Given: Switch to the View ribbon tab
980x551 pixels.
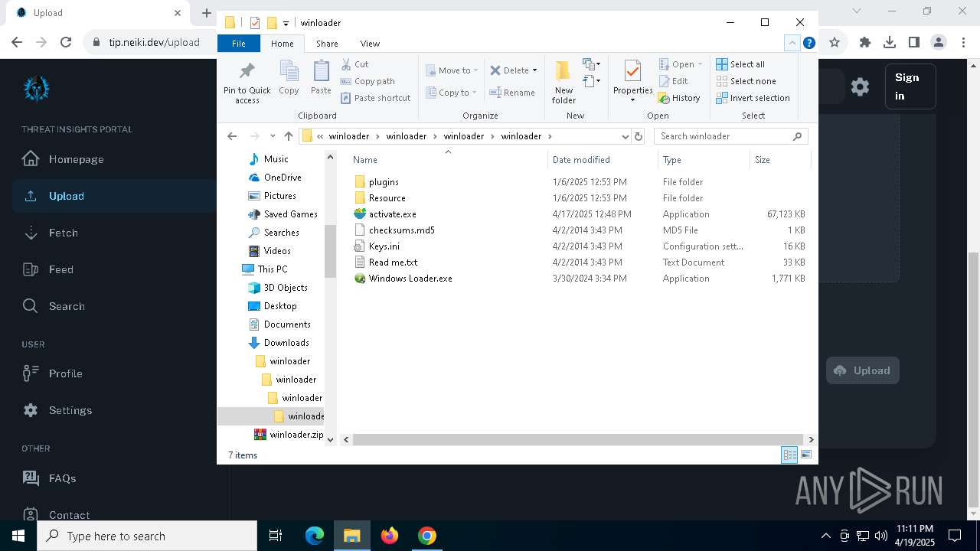Looking at the screenshot, I should click(x=370, y=44).
